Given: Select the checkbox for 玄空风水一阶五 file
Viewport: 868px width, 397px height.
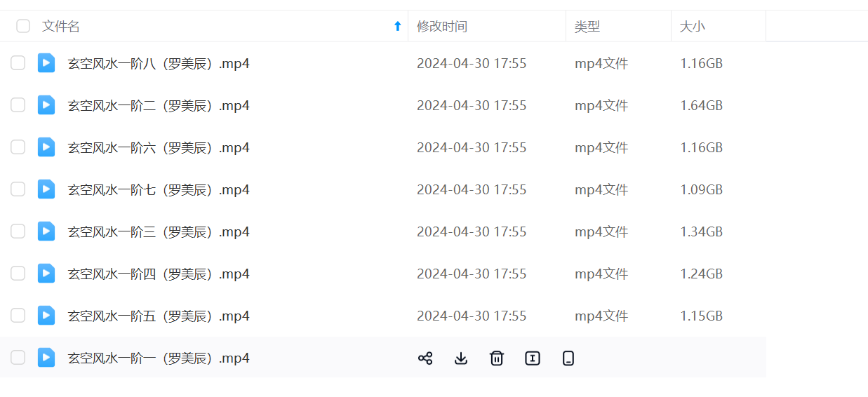Looking at the screenshot, I should pyautogui.click(x=18, y=316).
